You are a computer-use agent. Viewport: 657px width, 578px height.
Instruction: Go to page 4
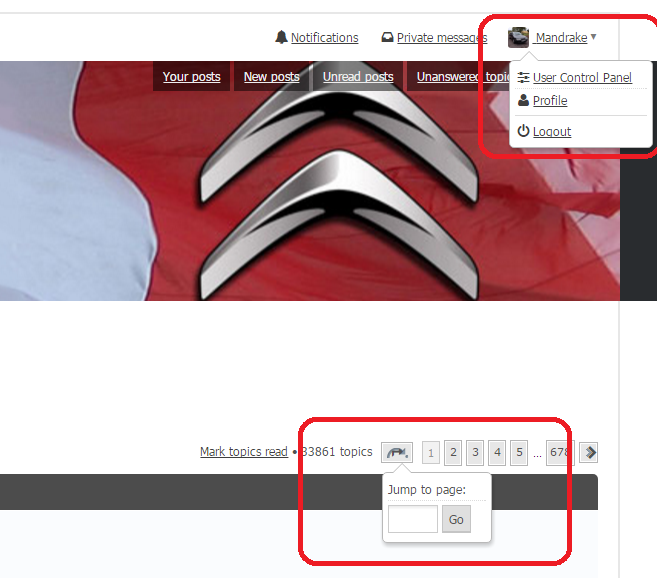(497, 452)
